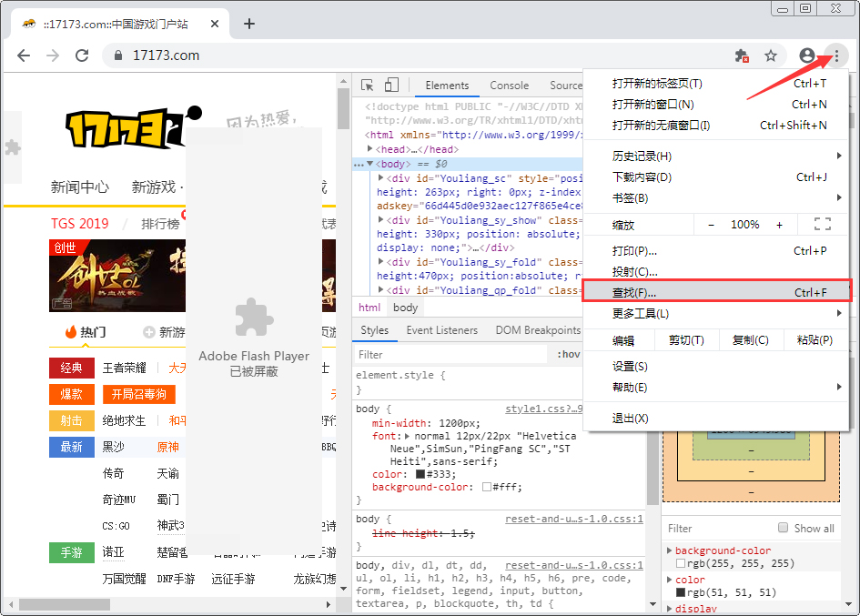The width and height of the screenshot is (860, 616).
Task: Reload the page with the refresh icon
Action: click(82, 56)
